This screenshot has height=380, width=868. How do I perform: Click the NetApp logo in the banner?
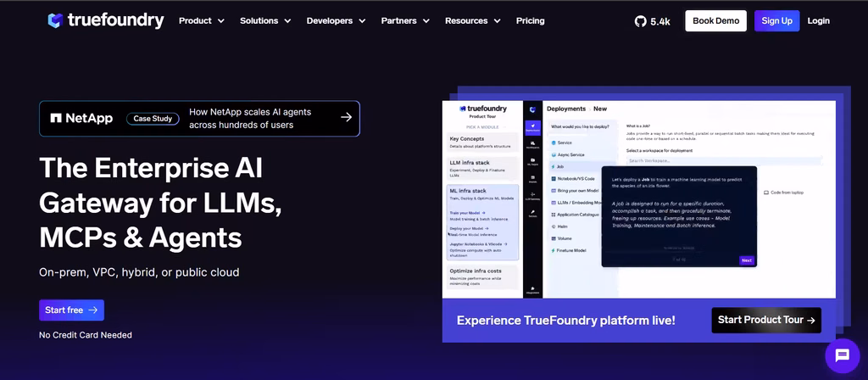click(x=81, y=118)
